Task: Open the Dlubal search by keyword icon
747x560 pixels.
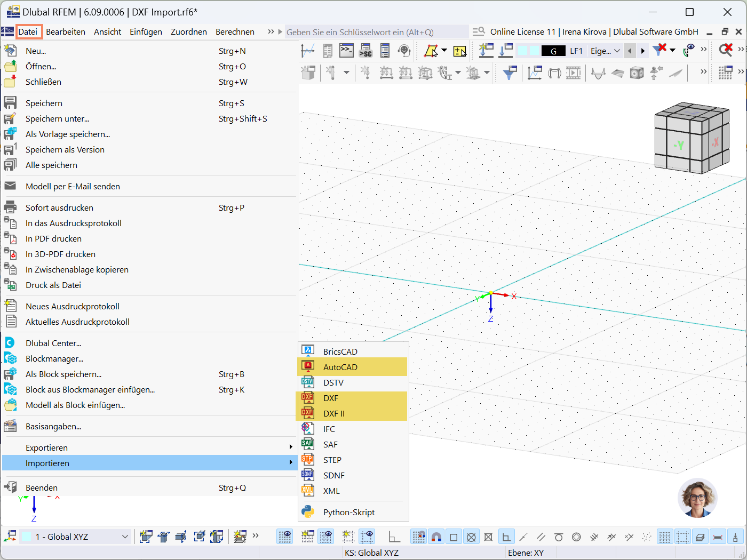Action: click(x=479, y=31)
